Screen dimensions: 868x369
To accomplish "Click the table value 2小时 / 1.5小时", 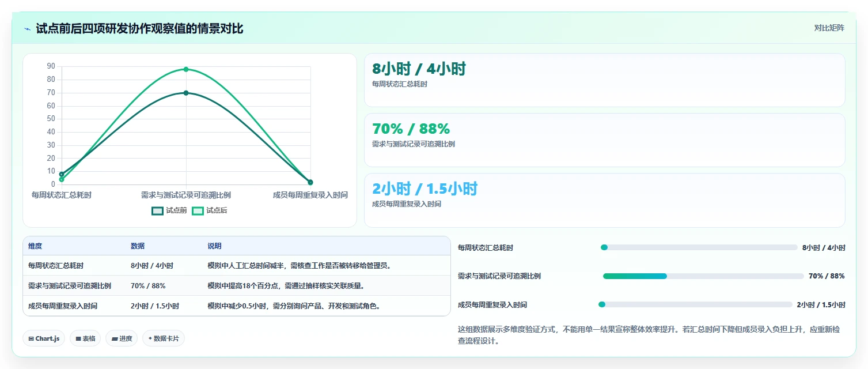I will pyautogui.click(x=155, y=306).
